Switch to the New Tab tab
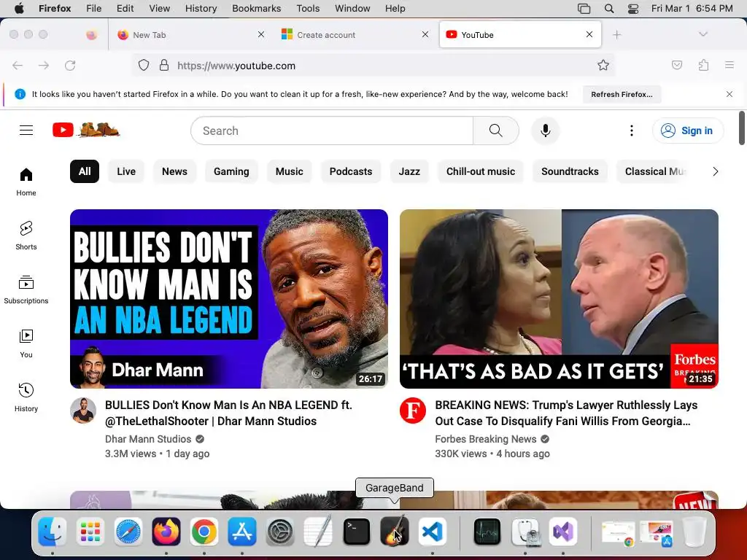Viewport: 747px width, 560px height. pyautogui.click(x=190, y=35)
